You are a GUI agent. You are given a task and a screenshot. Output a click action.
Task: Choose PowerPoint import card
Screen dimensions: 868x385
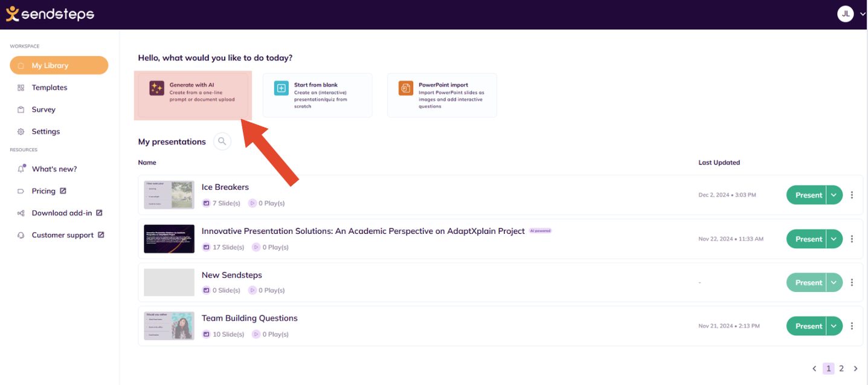442,95
